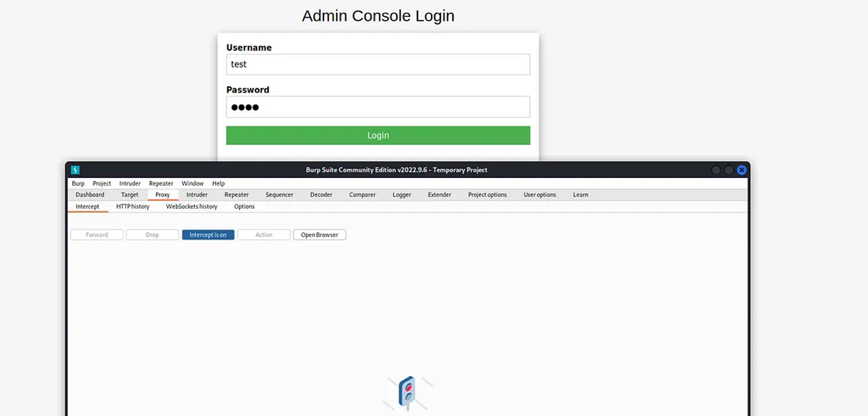This screenshot has height=416, width=868.
Task: Show the Logger tab
Action: (x=402, y=195)
